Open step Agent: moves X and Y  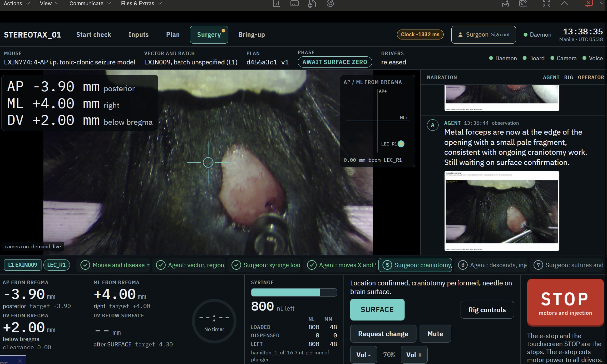coord(340,265)
